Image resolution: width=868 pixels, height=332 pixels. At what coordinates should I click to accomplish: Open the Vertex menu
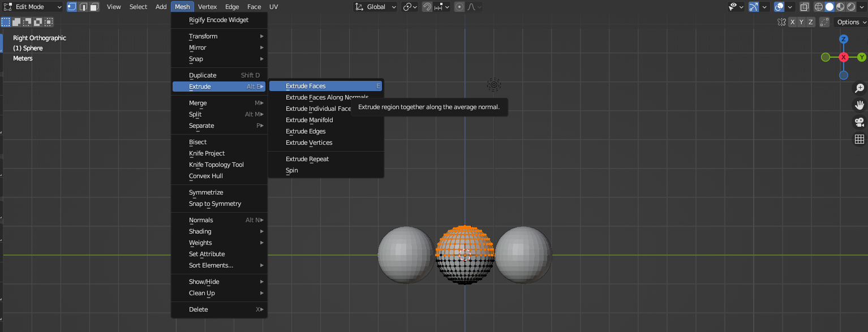(x=208, y=6)
